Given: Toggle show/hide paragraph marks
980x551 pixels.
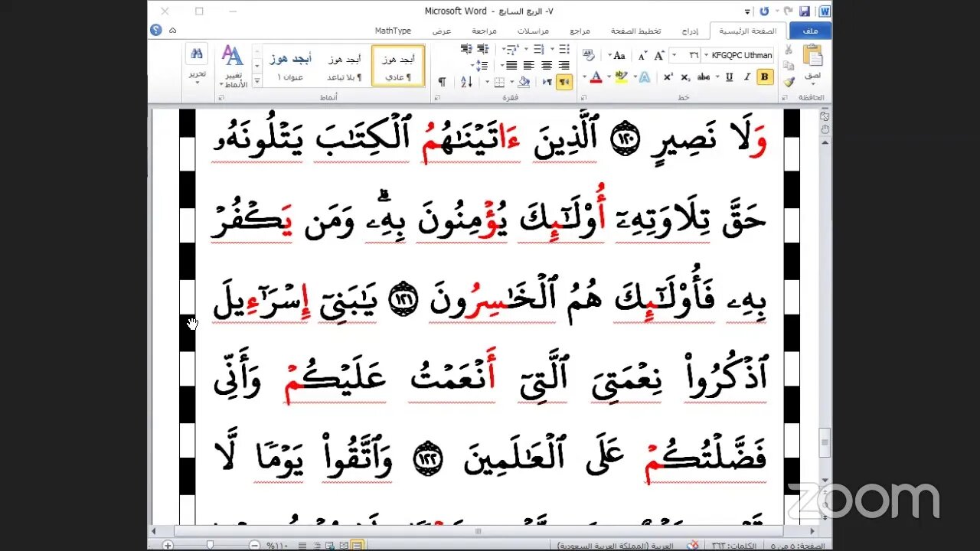Looking at the screenshot, I should [x=442, y=82].
